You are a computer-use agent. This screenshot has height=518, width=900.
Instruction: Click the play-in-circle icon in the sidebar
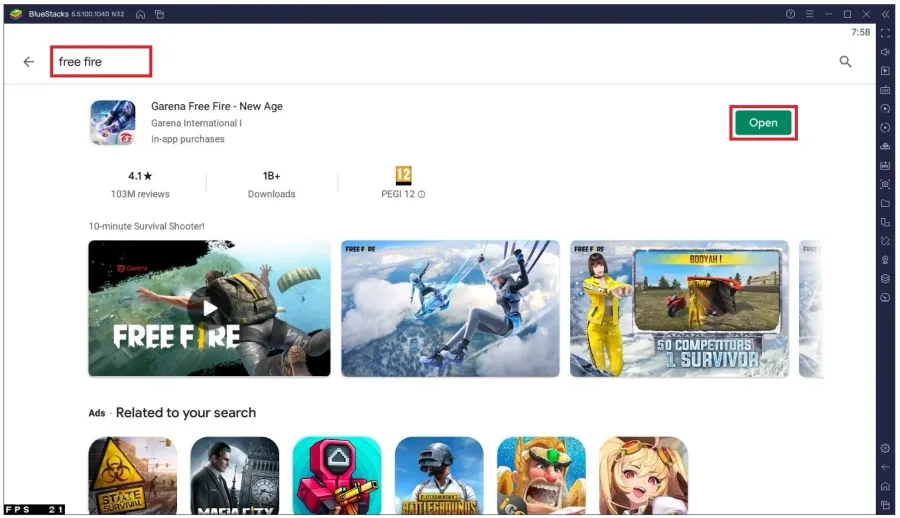tap(885, 109)
